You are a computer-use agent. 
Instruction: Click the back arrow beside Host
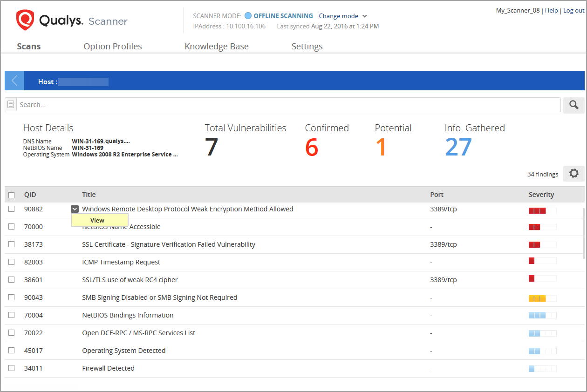14,81
